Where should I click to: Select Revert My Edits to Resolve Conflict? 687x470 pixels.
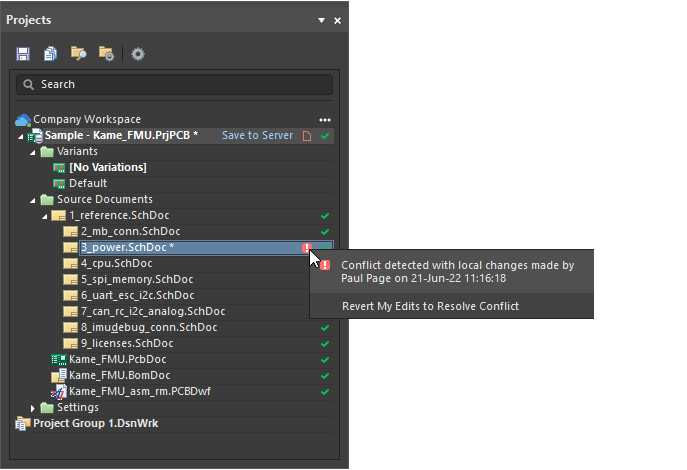tap(430, 306)
